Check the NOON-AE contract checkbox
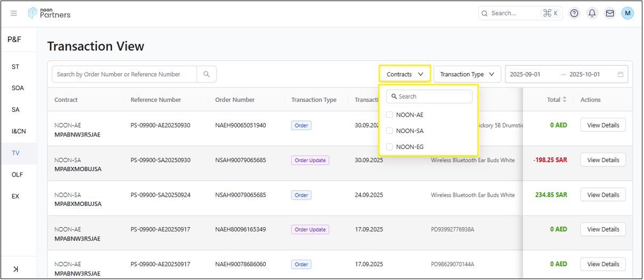Image resolution: width=644 pixels, height=280 pixels. click(389, 115)
